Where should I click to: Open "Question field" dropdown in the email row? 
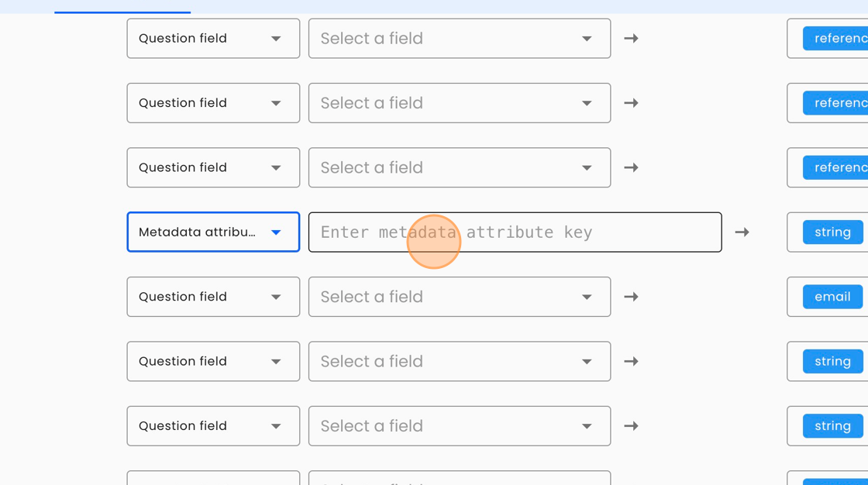pyautogui.click(x=213, y=297)
